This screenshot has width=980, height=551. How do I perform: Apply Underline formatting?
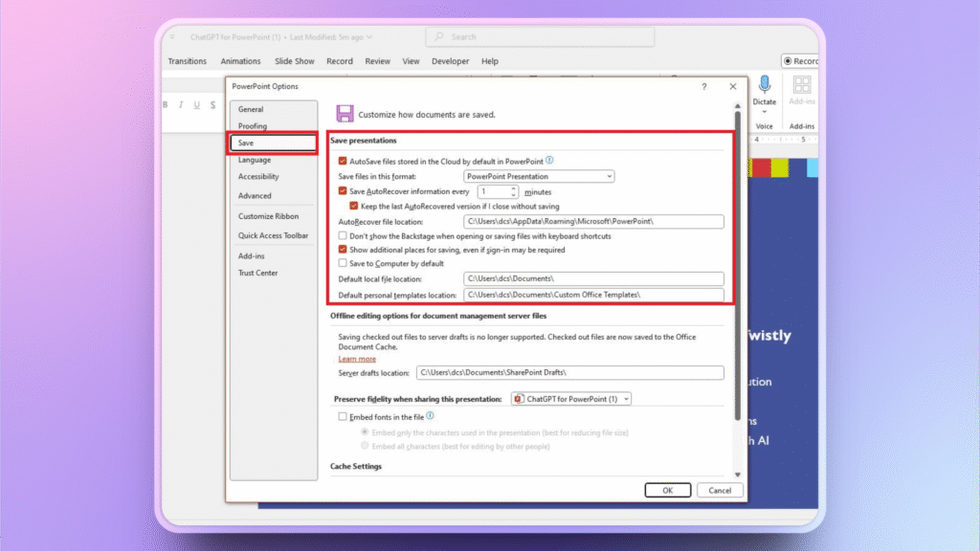coord(195,104)
